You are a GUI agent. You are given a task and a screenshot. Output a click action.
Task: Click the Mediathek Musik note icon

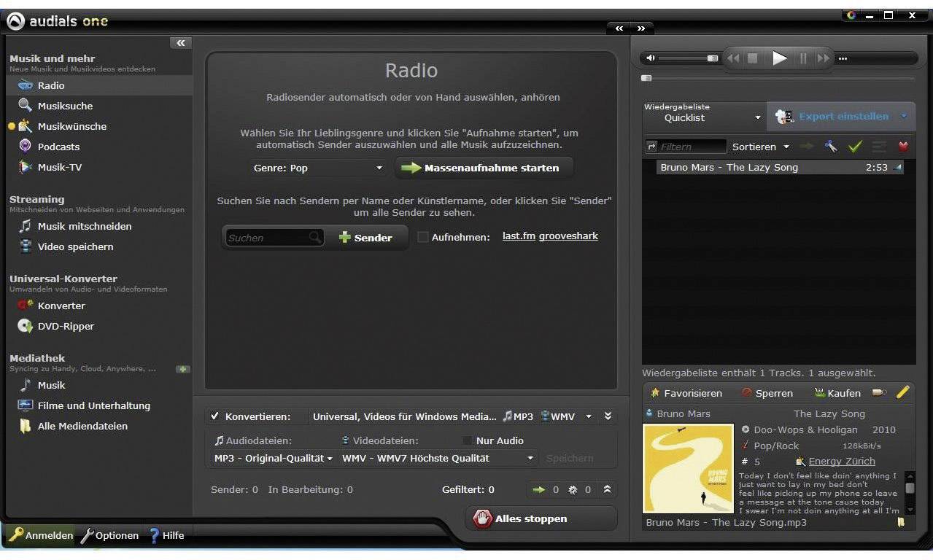(x=26, y=385)
